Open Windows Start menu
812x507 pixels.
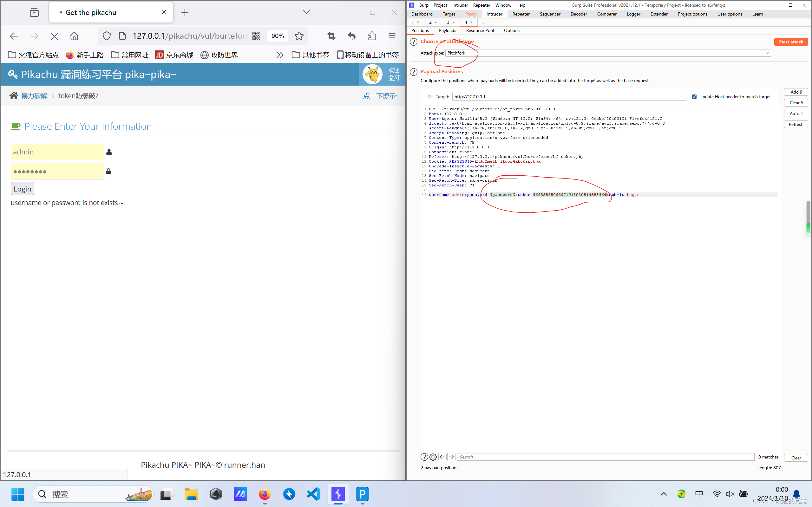coord(17,494)
